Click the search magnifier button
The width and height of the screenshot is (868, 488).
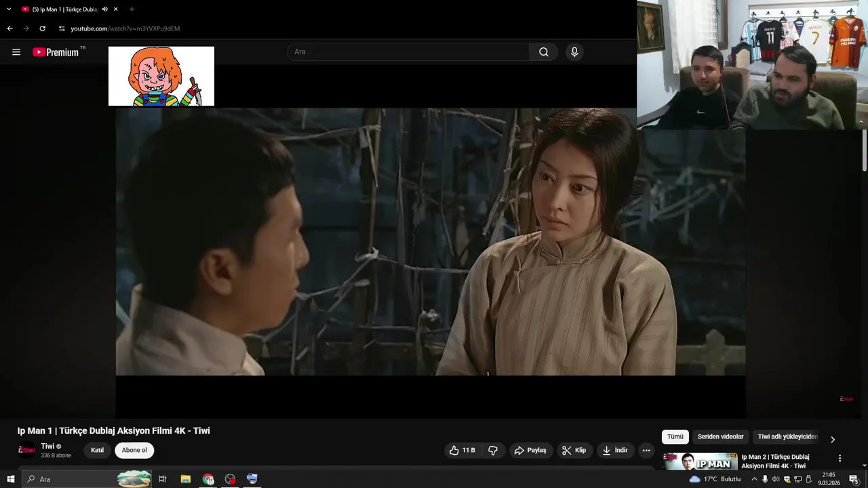click(x=544, y=52)
